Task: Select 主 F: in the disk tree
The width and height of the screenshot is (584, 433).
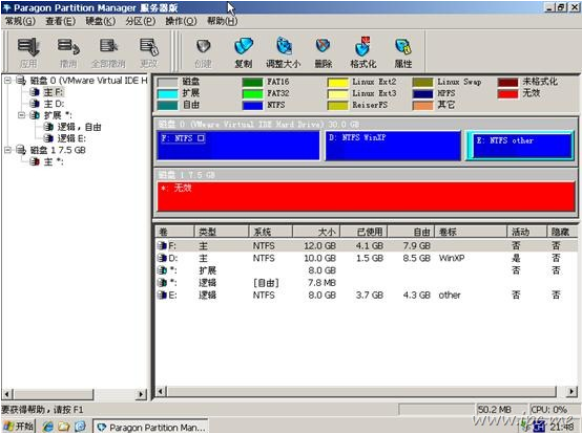Action: [54, 92]
